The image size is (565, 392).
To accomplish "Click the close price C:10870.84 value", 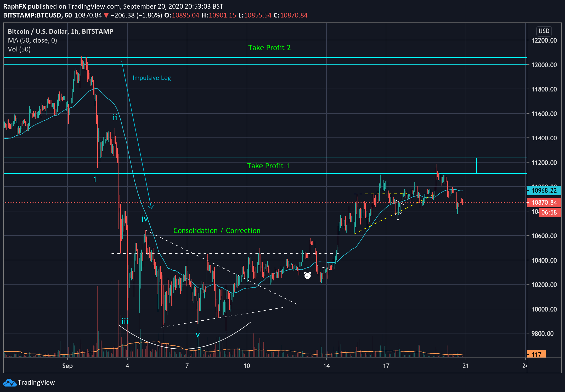I will (x=291, y=15).
